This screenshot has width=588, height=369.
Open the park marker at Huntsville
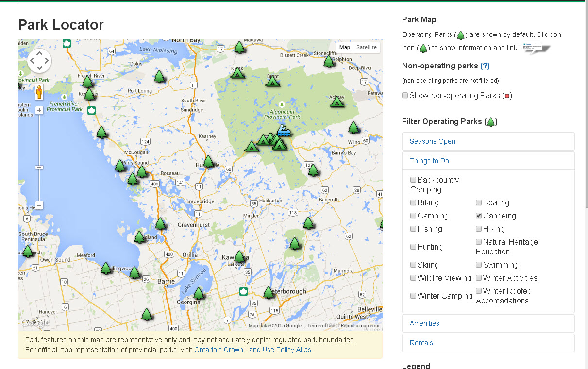208,161
